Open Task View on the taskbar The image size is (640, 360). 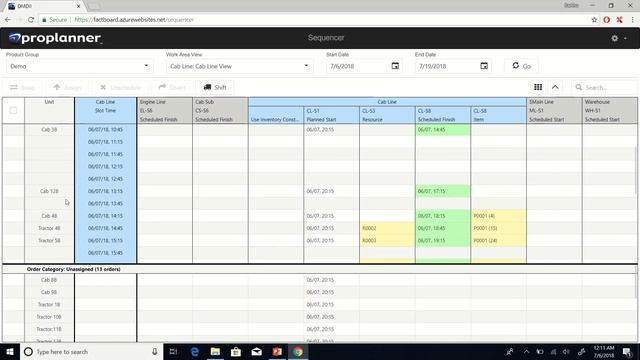coord(173,351)
